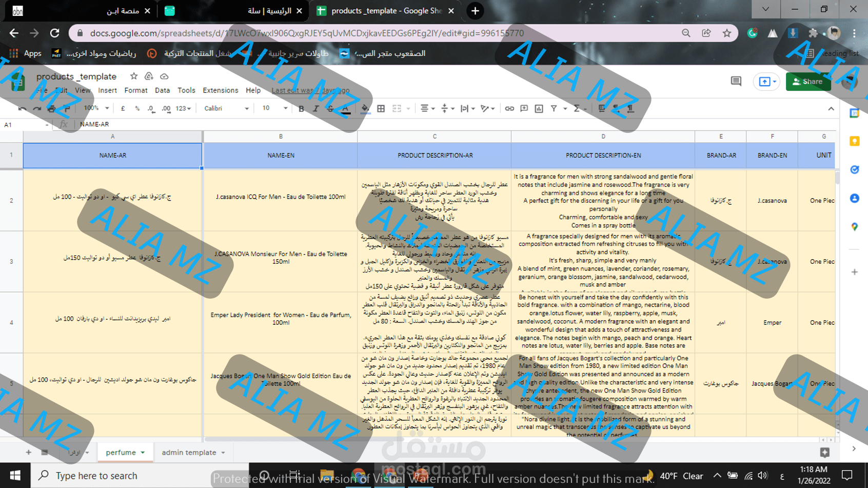Screen dimensions: 868x488
Task: Toggle bold formatting
Action: (x=301, y=109)
